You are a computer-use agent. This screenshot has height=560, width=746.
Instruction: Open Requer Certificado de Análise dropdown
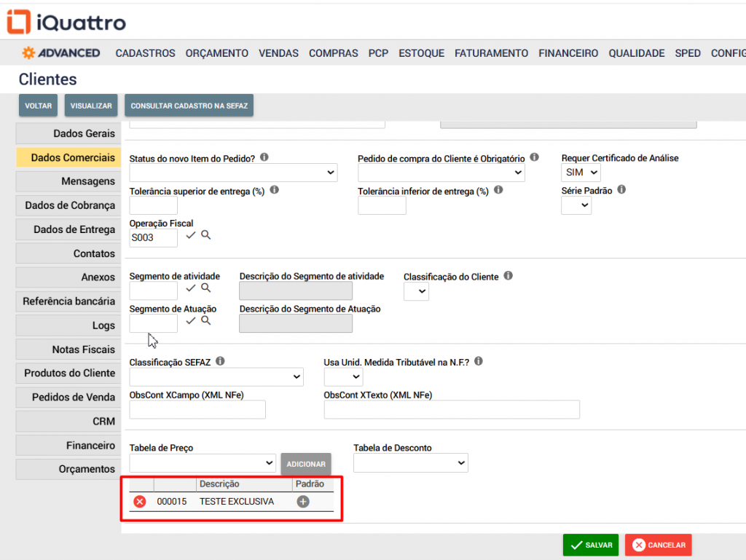point(581,173)
